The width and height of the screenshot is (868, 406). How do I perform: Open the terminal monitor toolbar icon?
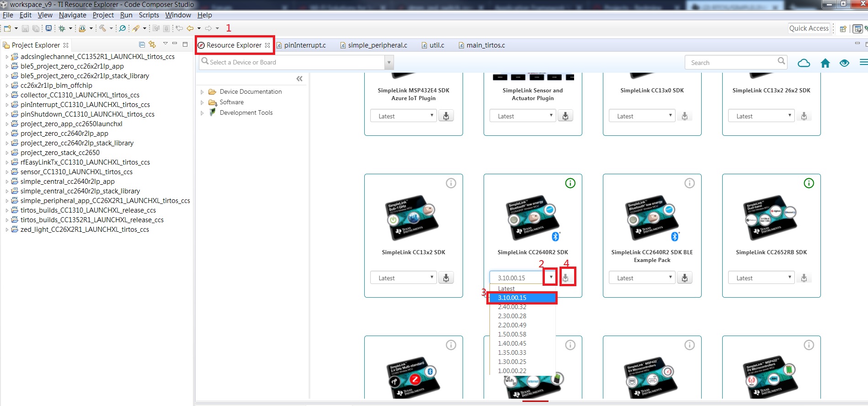point(48,28)
